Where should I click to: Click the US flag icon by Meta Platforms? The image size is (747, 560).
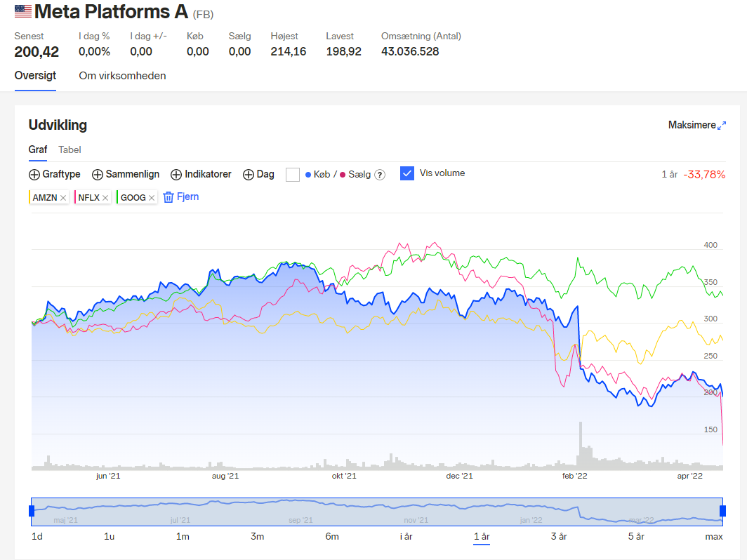23,11
